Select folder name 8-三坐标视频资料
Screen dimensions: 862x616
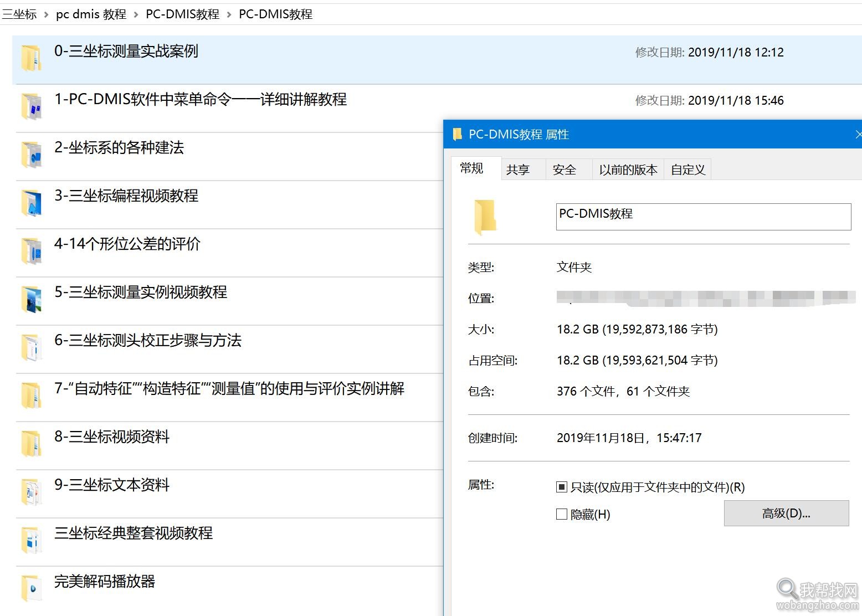112,437
